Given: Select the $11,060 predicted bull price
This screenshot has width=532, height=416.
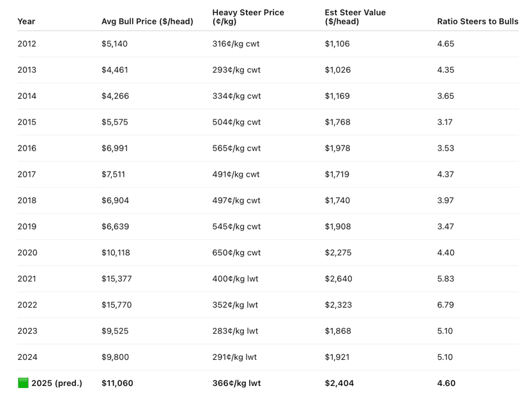Looking at the screenshot, I should (x=117, y=383).
